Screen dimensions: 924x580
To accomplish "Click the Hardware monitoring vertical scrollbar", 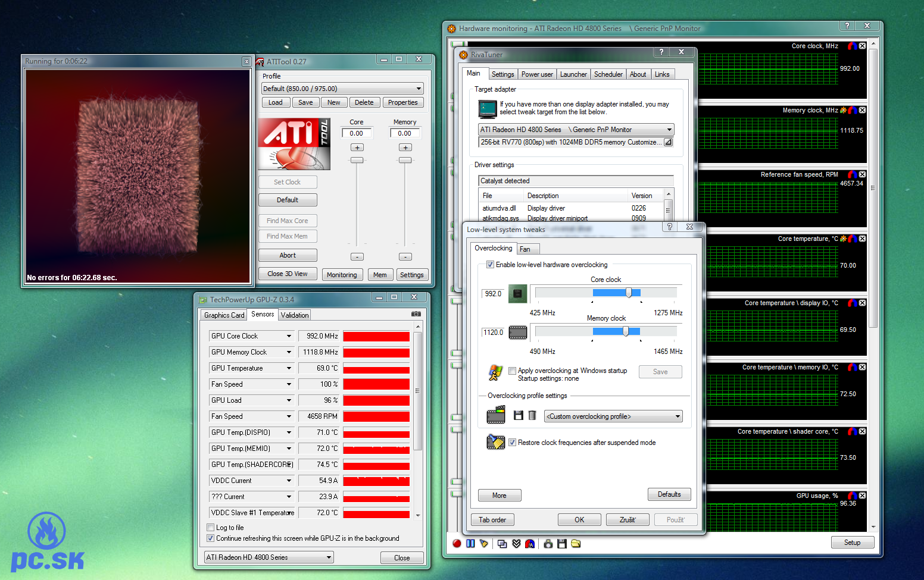I will pyautogui.click(x=873, y=285).
